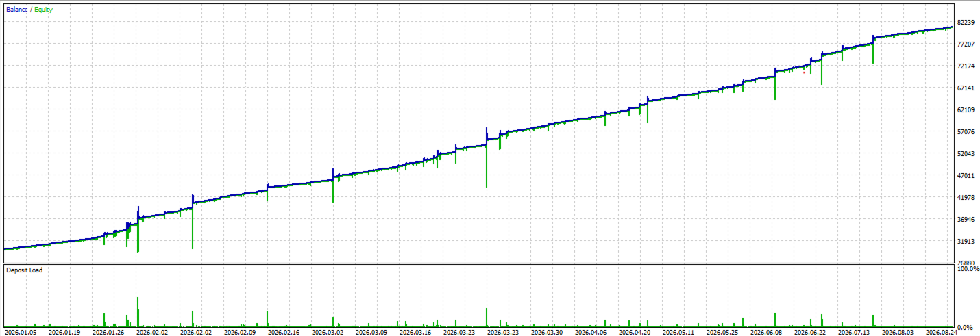Click the 2026.06.08 date label
The image size is (980, 336).
[766, 332]
